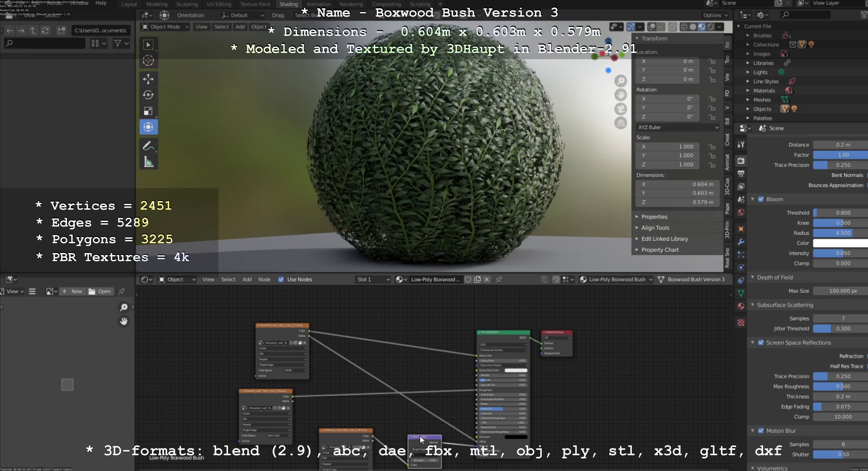The image size is (868, 471).
Task: Go to parent directory icon
Action: 33,31
